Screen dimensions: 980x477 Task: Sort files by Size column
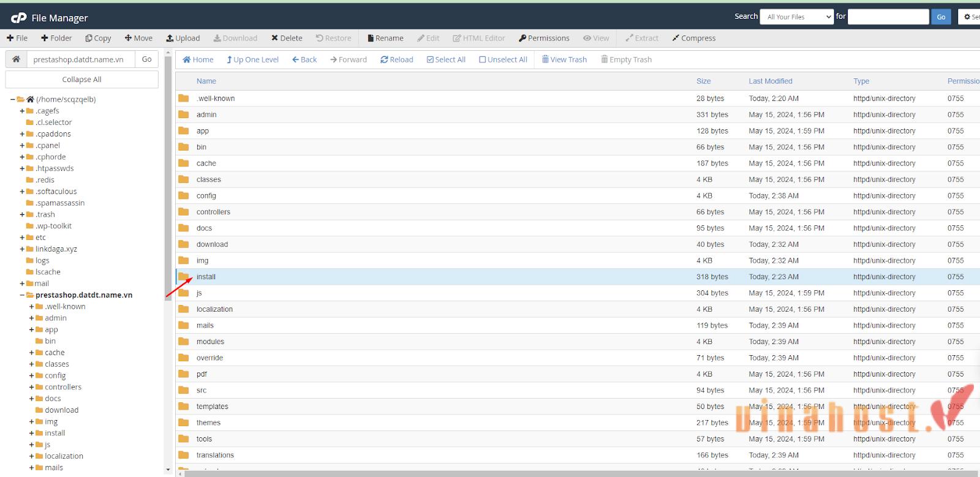[703, 81]
